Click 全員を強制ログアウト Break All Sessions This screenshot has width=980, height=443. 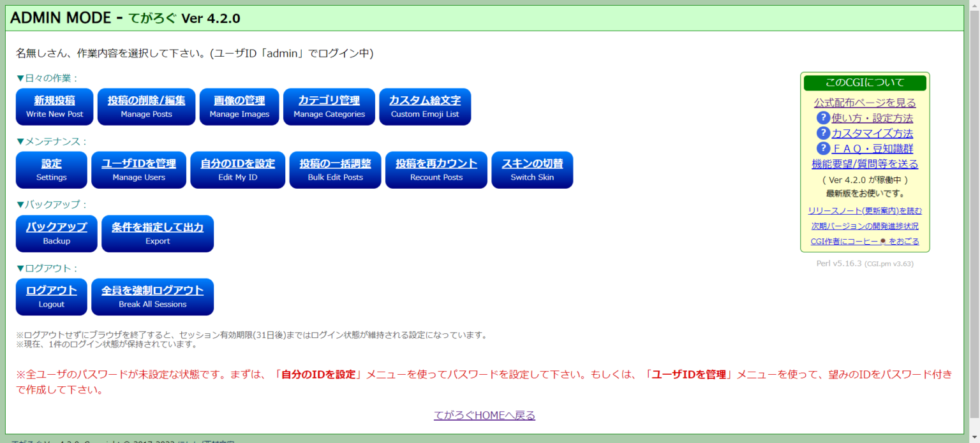tap(152, 296)
